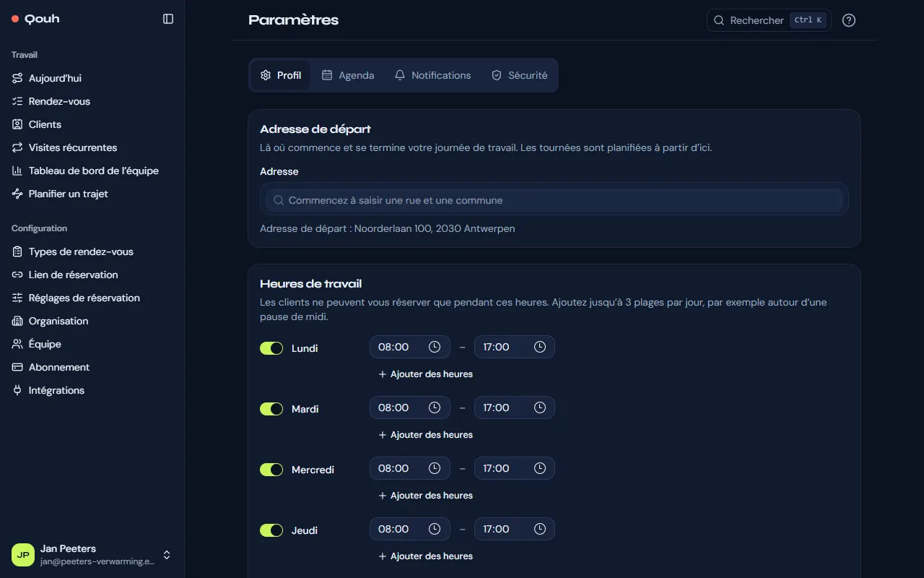Collapse the sidebar with the panel icon
Image resolution: width=924 pixels, height=578 pixels.
[168, 19]
